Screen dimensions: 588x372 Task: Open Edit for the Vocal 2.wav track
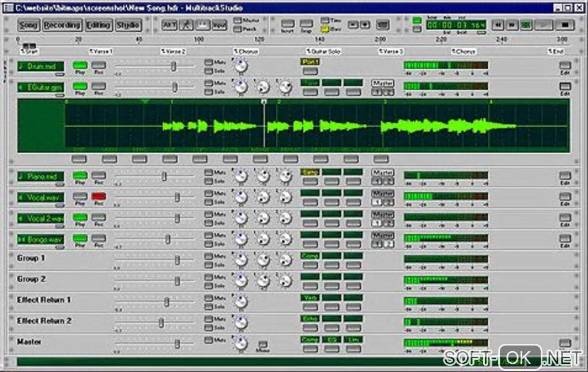(565, 217)
